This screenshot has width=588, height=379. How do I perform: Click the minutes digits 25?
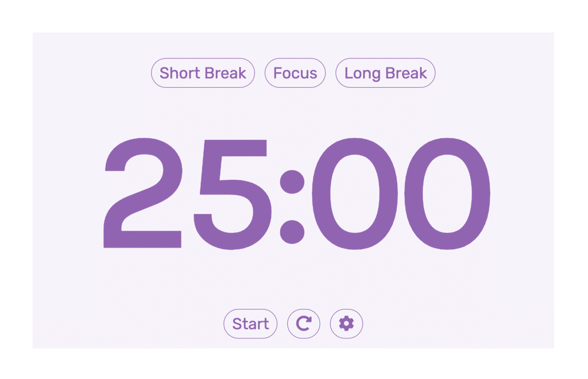coord(187,194)
